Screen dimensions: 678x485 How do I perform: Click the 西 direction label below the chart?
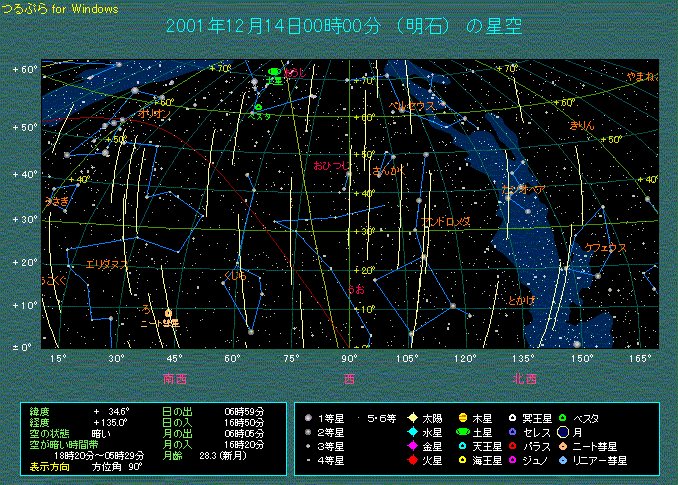[349, 378]
